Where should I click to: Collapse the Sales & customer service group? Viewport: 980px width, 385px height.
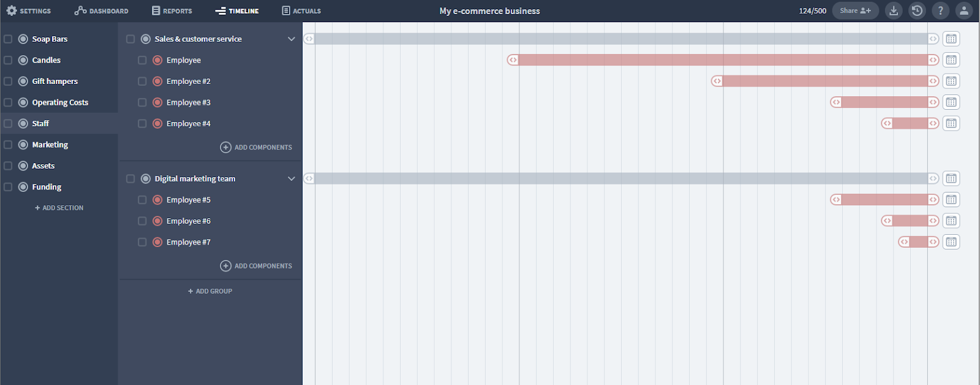pyautogui.click(x=292, y=39)
